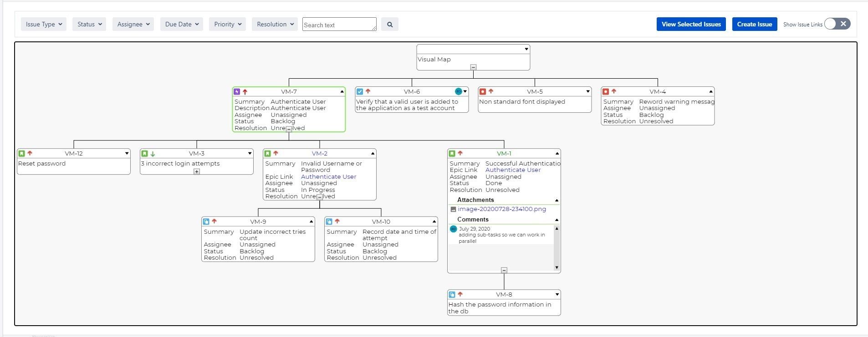Click View Selected Issues button

pyautogui.click(x=691, y=25)
